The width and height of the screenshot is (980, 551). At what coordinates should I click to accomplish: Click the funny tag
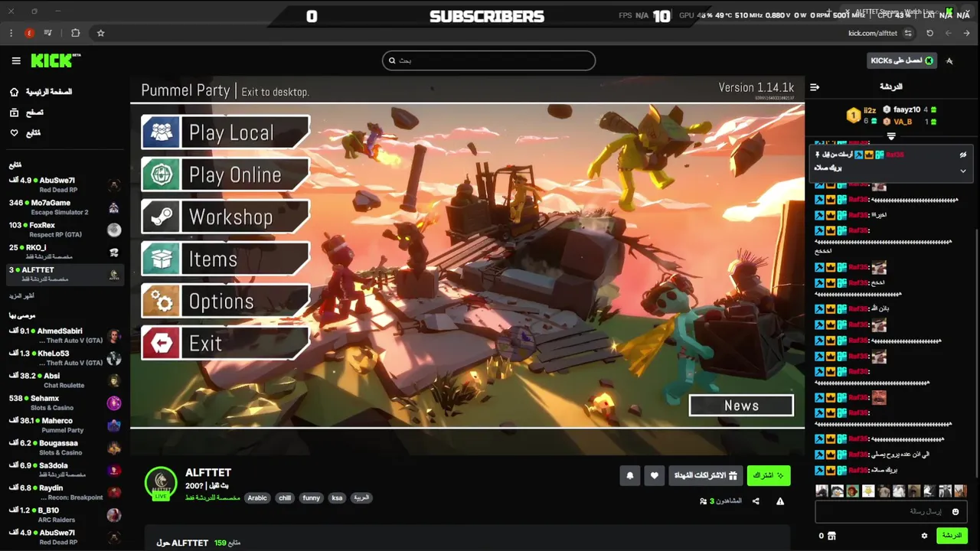coord(312,497)
